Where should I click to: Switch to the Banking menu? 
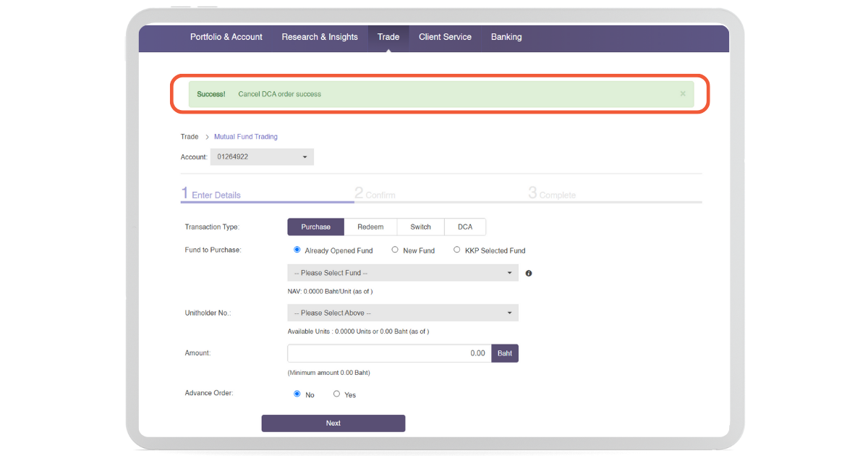click(x=506, y=37)
